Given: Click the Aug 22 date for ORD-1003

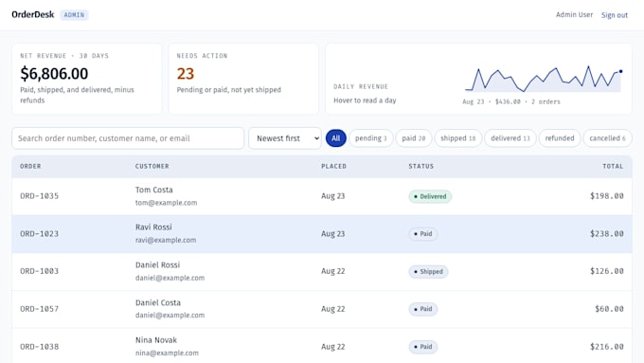Looking at the screenshot, I should coord(333,271).
